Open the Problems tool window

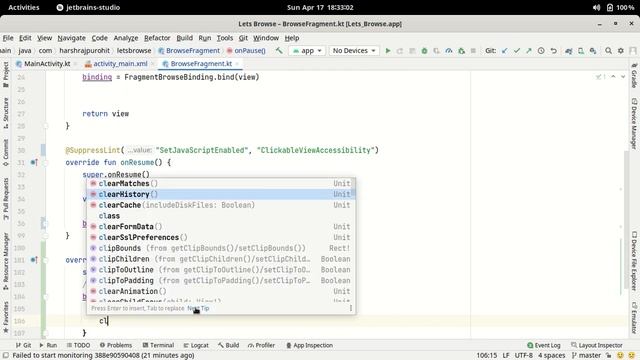point(116,345)
